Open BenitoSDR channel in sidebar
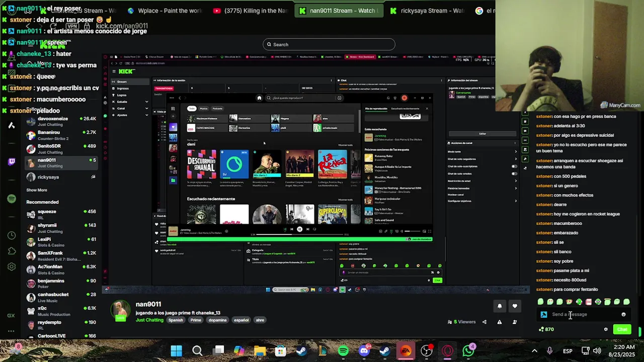Screen dimensions: 644x362 (x=61, y=149)
